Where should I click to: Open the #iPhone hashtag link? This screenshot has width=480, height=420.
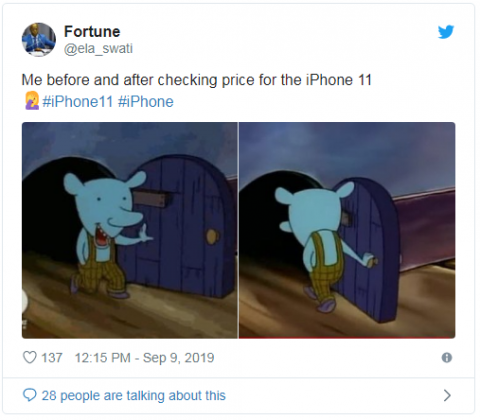pos(146,102)
